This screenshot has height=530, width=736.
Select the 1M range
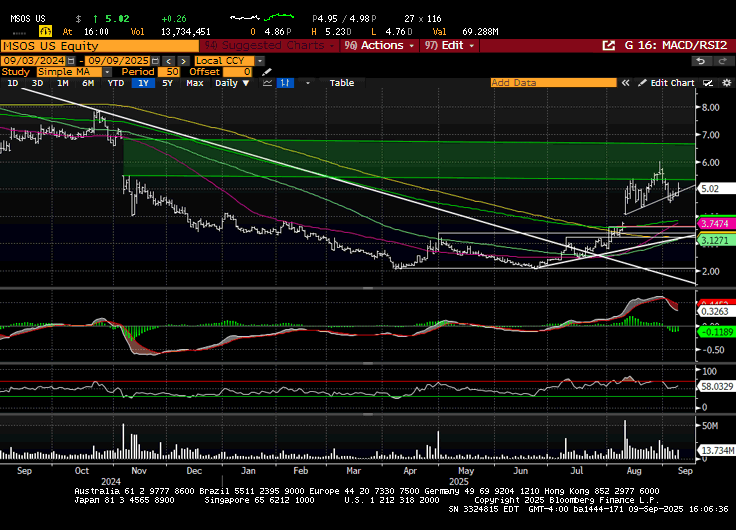click(62, 83)
